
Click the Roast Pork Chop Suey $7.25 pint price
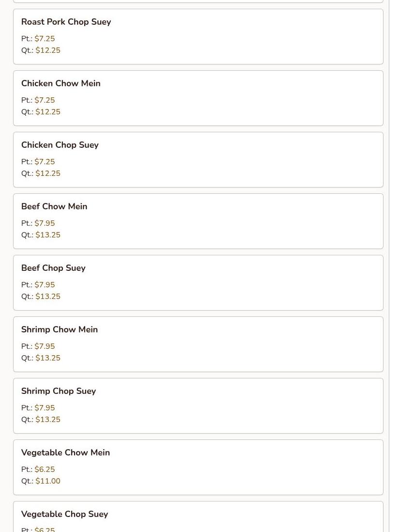[x=45, y=39]
